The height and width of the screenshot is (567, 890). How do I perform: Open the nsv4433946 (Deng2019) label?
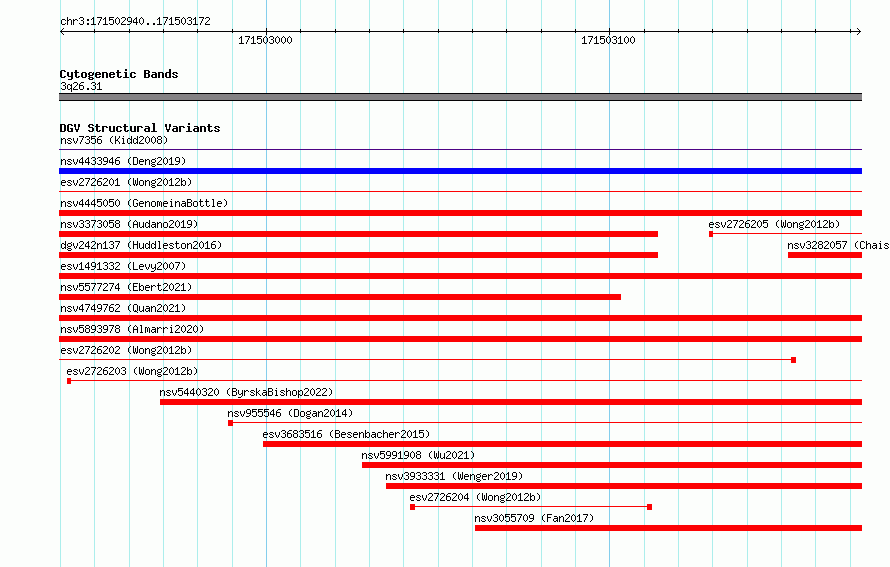(x=123, y=161)
